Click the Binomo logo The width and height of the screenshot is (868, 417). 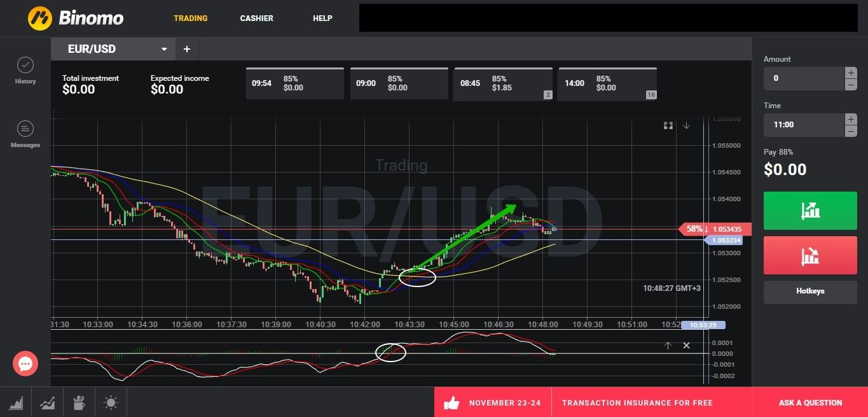click(x=76, y=18)
